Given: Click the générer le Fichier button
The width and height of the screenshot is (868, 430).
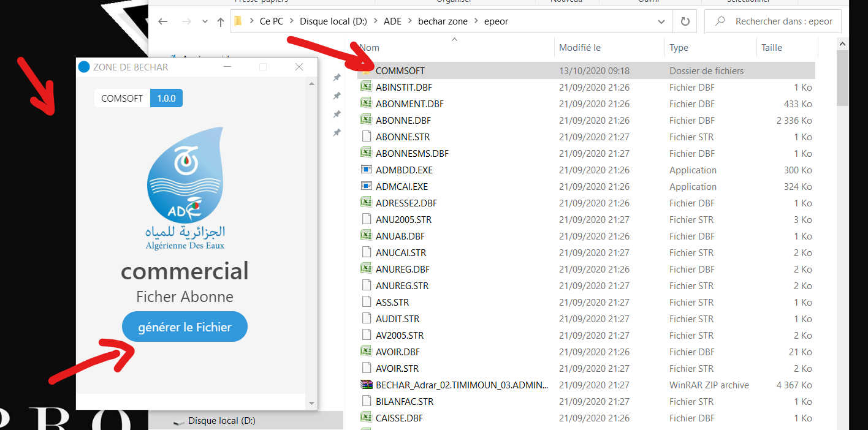Looking at the screenshot, I should click(185, 326).
